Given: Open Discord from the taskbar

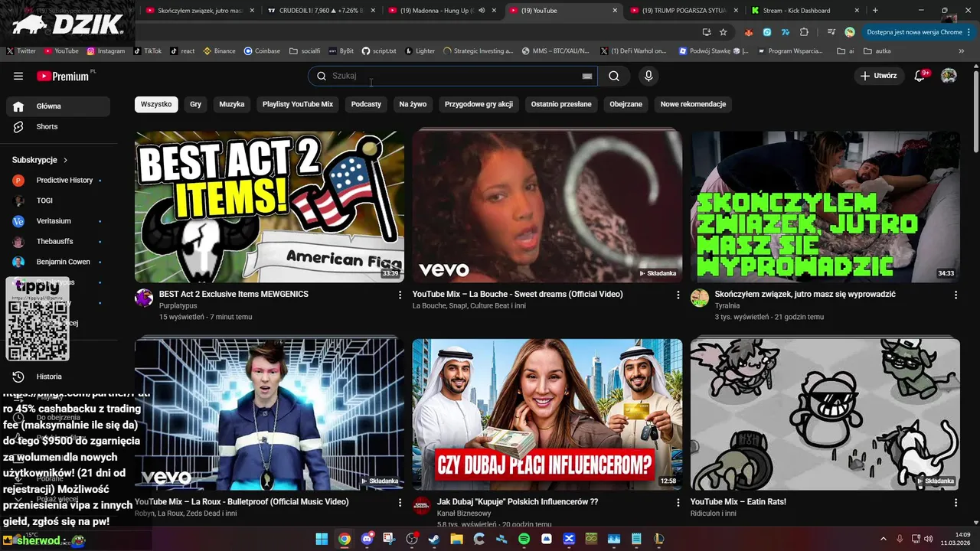Looking at the screenshot, I should [x=367, y=540].
